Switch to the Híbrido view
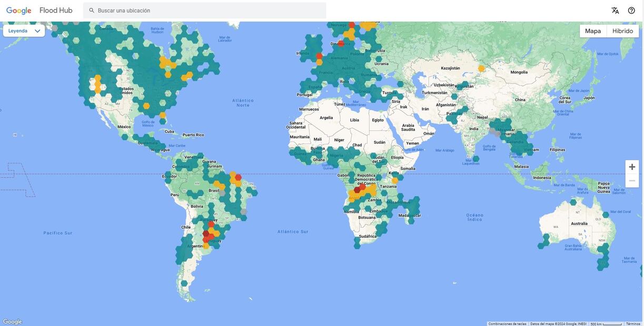Image resolution: width=644 pixels, height=326 pixels. [622, 31]
